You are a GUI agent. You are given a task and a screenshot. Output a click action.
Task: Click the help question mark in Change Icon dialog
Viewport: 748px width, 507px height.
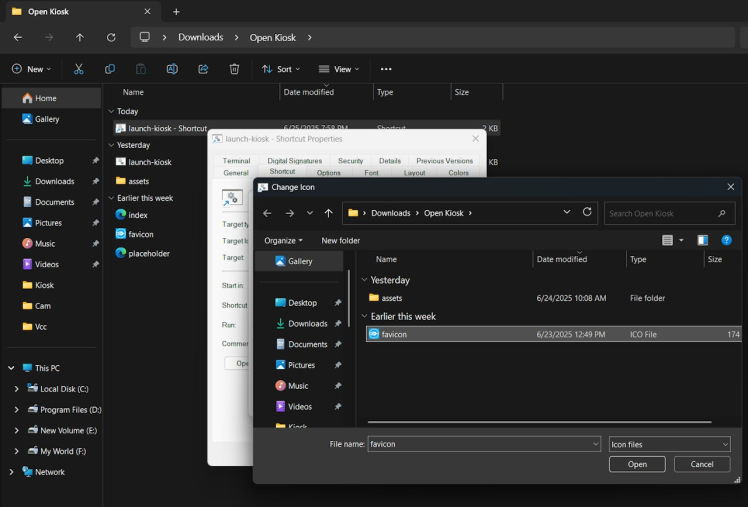tap(726, 240)
